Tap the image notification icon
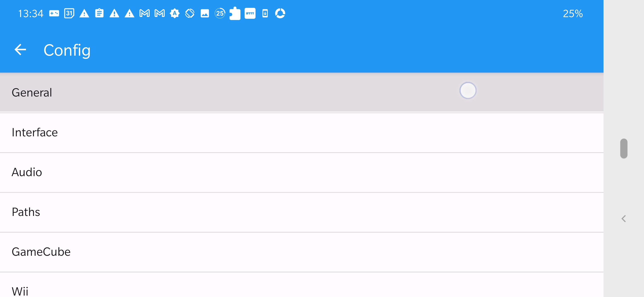Screen dimensions: 644x297 click(x=205, y=13)
